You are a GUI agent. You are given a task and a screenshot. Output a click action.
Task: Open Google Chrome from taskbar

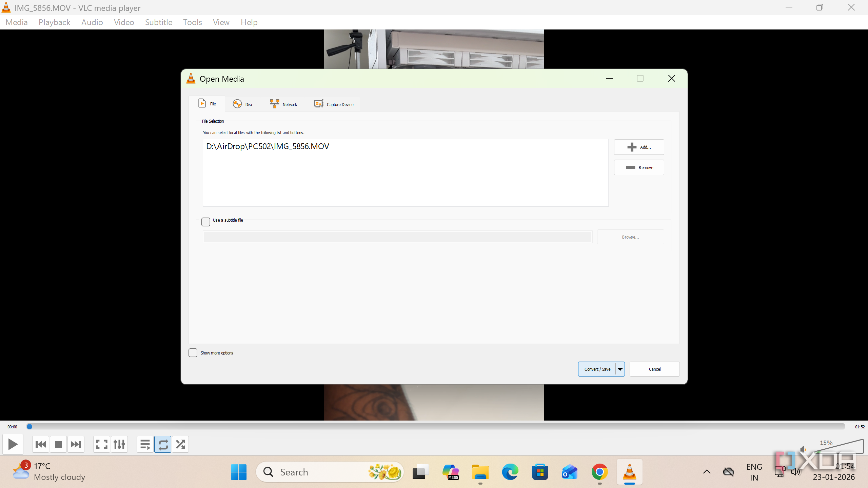[x=599, y=472]
